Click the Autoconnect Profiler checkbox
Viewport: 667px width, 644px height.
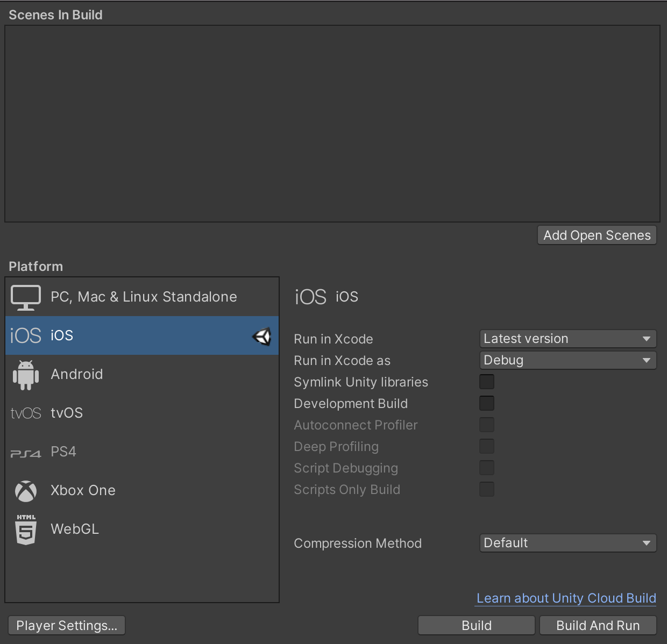click(x=486, y=425)
